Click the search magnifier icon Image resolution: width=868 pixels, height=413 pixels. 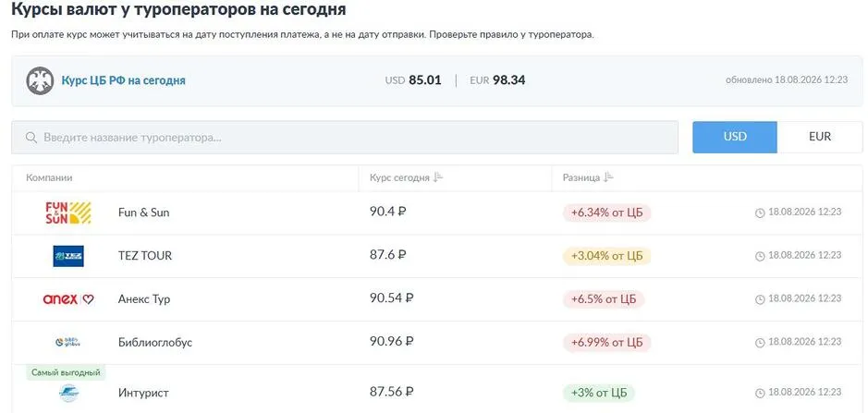tap(31, 138)
